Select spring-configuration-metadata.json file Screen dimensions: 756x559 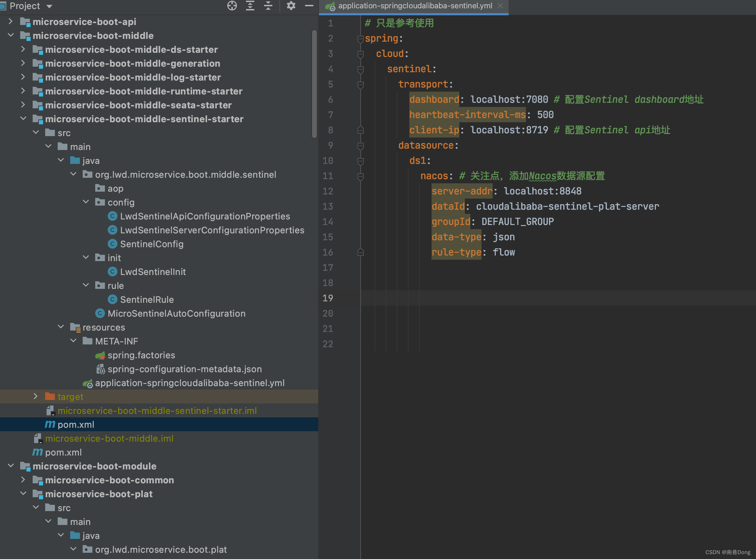184,369
